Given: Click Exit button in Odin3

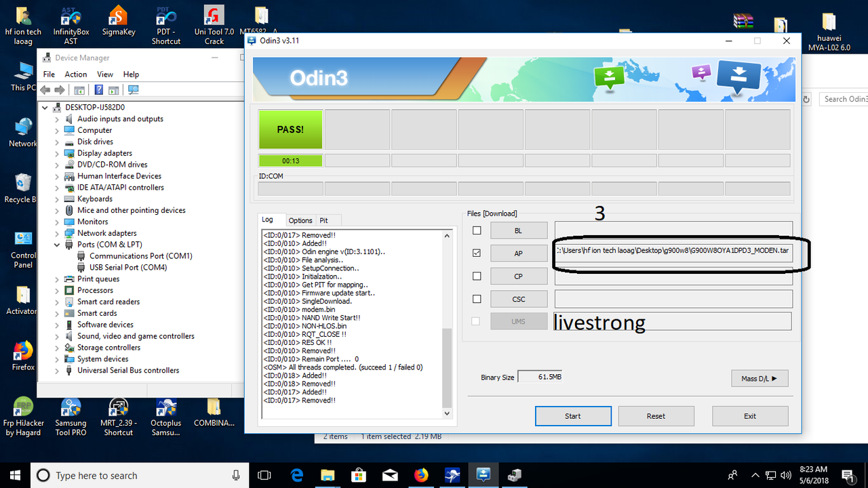Looking at the screenshot, I should 750,416.
